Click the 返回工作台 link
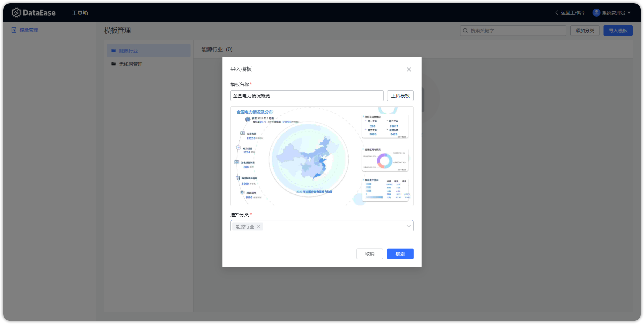The height and width of the screenshot is (324, 644). tap(570, 13)
